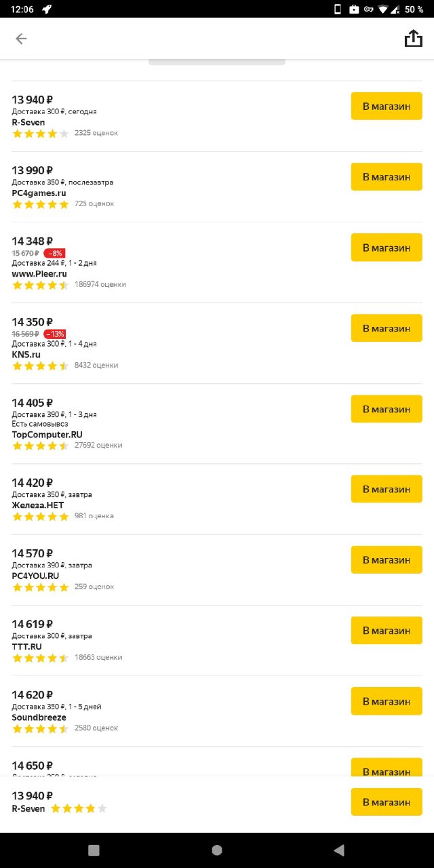Open the TTT.RU shop name link
This screenshot has height=868, width=434.
coord(26,647)
